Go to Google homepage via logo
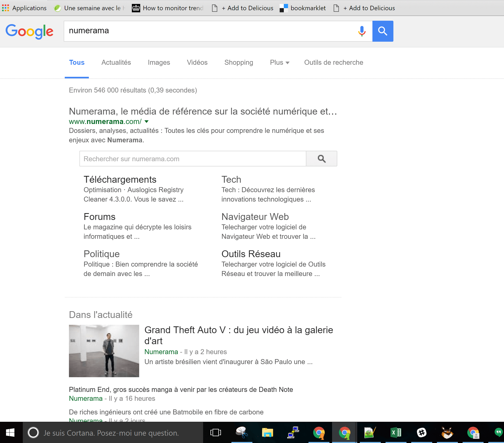Image resolution: width=504 pixels, height=443 pixels. (x=29, y=31)
